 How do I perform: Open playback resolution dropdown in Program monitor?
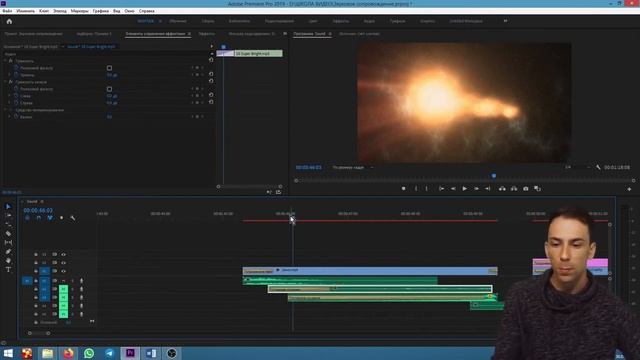tap(577, 167)
